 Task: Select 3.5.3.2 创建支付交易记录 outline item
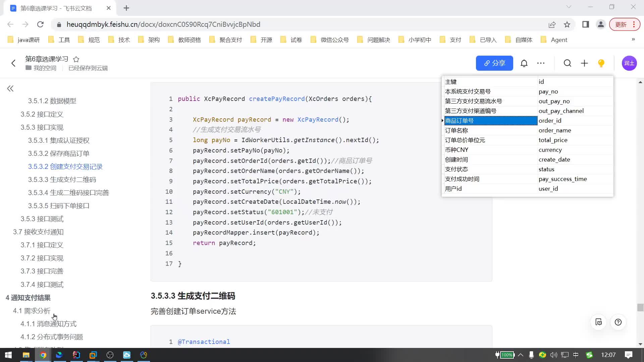pyautogui.click(x=65, y=167)
